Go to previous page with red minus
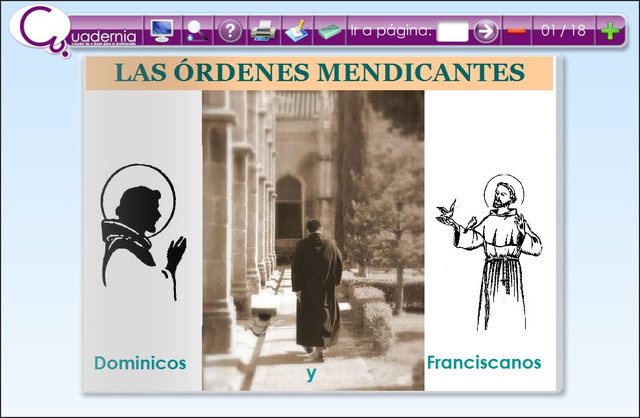Viewport: 640px width, 418px height. [x=517, y=31]
